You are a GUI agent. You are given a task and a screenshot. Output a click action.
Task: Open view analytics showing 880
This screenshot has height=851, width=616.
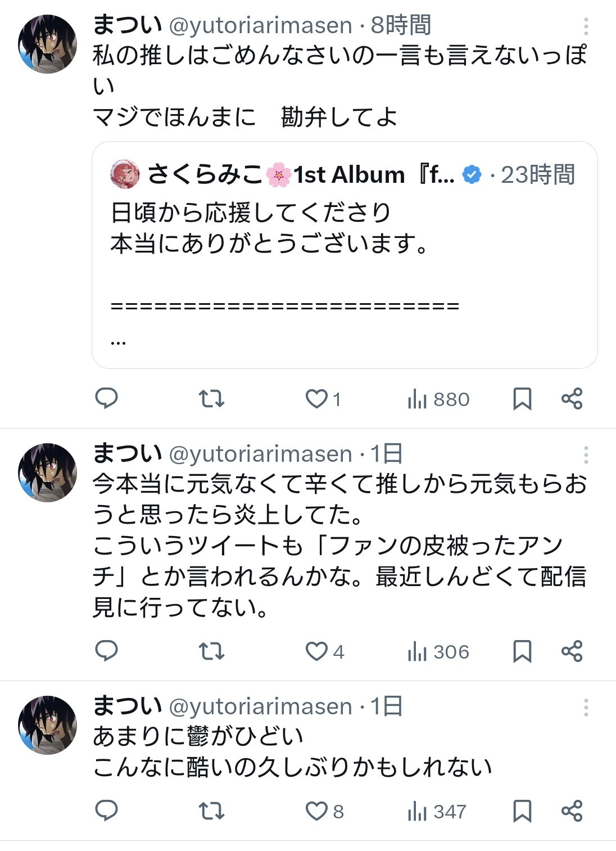[x=438, y=399]
